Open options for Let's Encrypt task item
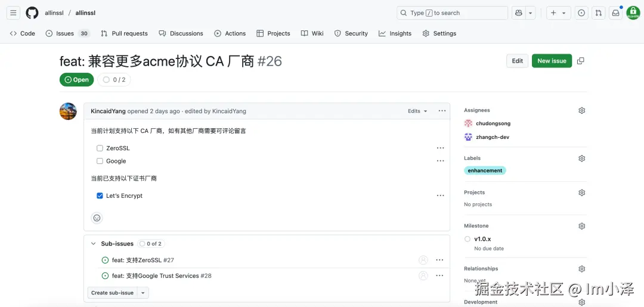The height and width of the screenshot is (307, 644). click(x=441, y=196)
